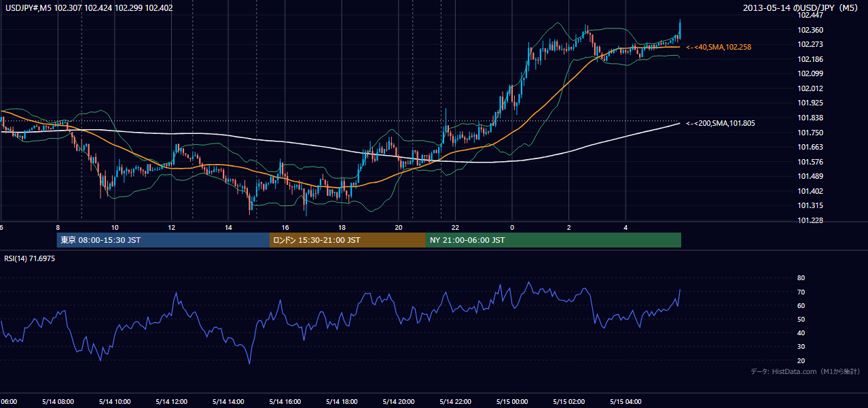This screenshot has width=868, height=408.
Task: Click the 5/15 02:00 time axis label
Action: point(569,402)
